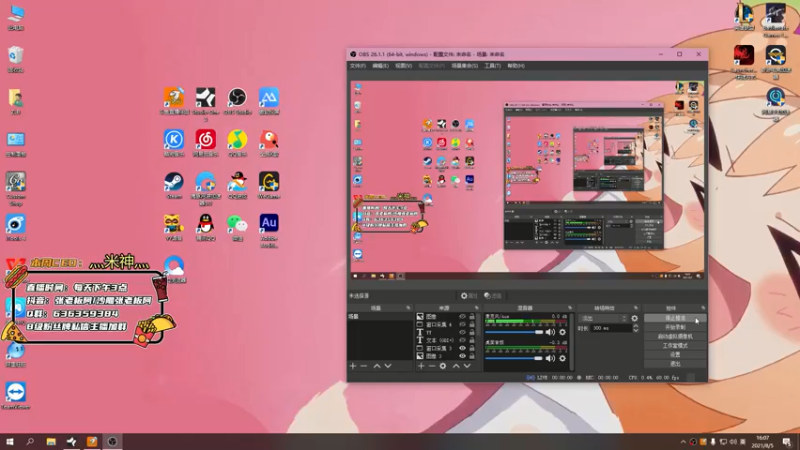Open 工具(T) menu in OBS
The image size is (800, 450).
point(492,66)
